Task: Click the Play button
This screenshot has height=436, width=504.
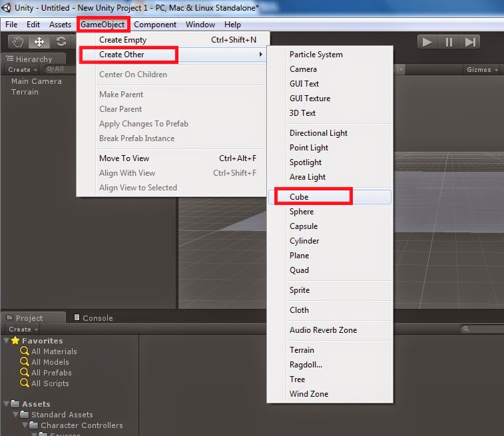Action: tap(427, 42)
